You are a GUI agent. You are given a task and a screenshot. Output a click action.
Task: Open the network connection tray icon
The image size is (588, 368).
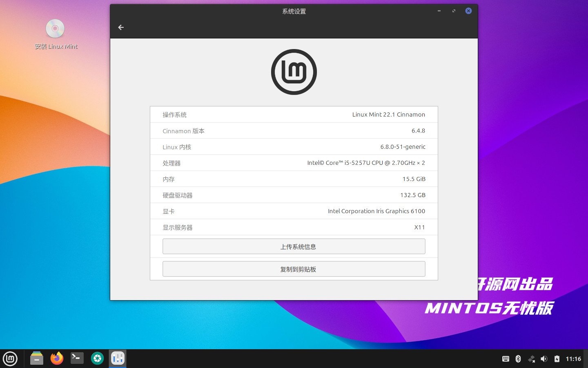click(x=531, y=359)
